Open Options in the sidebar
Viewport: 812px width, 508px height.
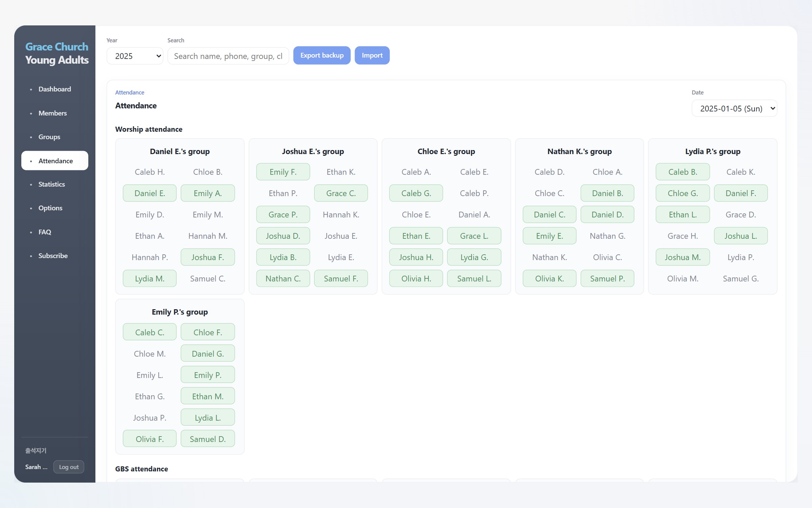click(55, 208)
